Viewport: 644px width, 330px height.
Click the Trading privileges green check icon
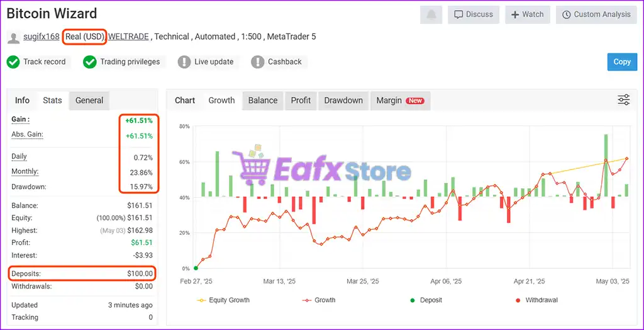(89, 62)
